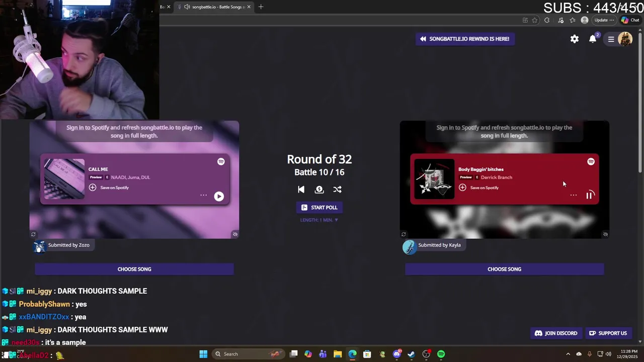This screenshot has height=362, width=644.
Task: Close the first partially hidden browser tab
Action: 169,7
